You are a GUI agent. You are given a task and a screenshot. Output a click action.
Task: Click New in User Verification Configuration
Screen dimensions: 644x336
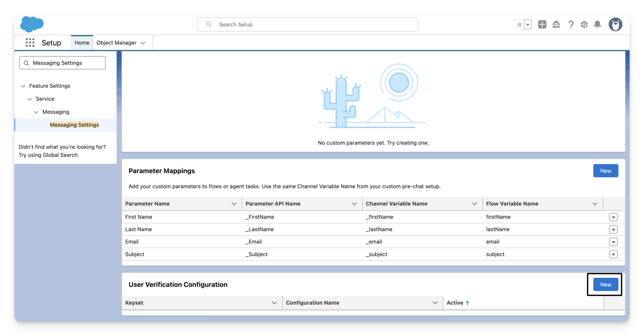click(x=605, y=284)
